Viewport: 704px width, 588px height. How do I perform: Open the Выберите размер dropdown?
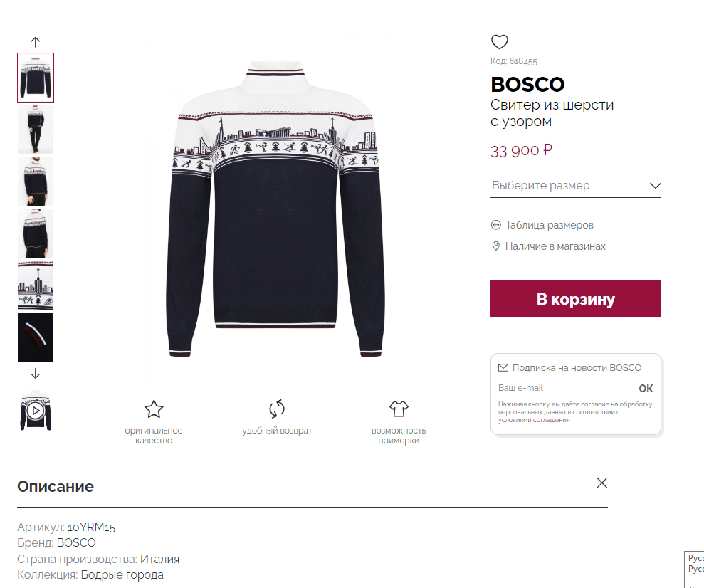pos(576,185)
